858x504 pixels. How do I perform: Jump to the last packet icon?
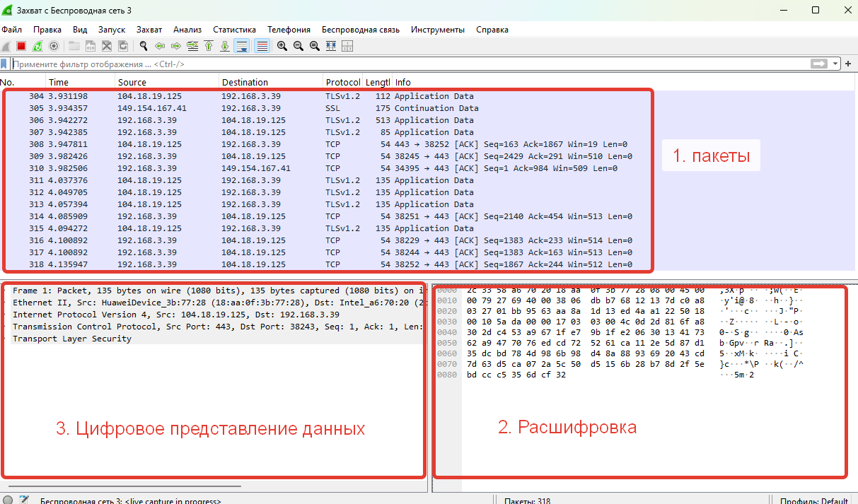225,46
